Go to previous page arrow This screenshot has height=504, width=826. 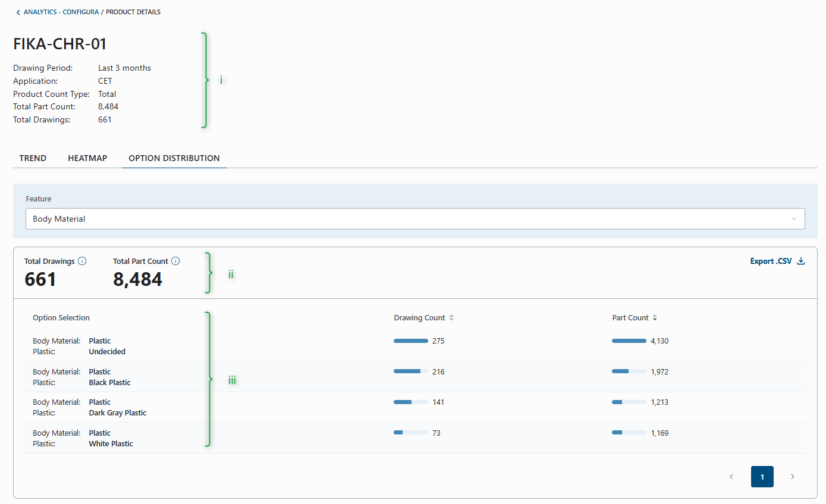(731, 477)
